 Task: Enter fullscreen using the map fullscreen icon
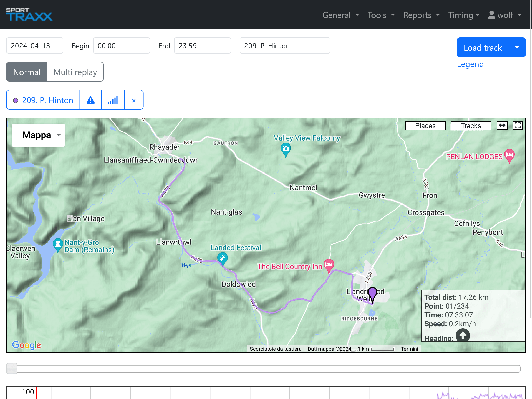517,125
